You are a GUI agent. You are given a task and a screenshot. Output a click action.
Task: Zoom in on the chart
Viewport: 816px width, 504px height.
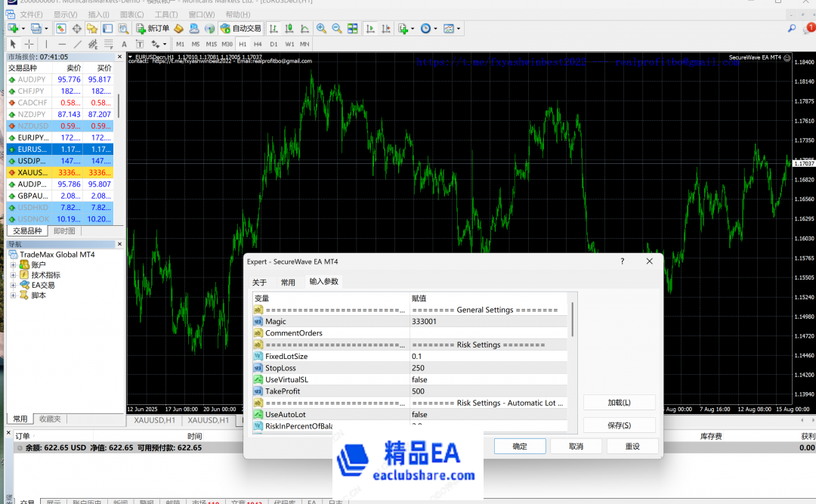pyautogui.click(x=321, y=29)
